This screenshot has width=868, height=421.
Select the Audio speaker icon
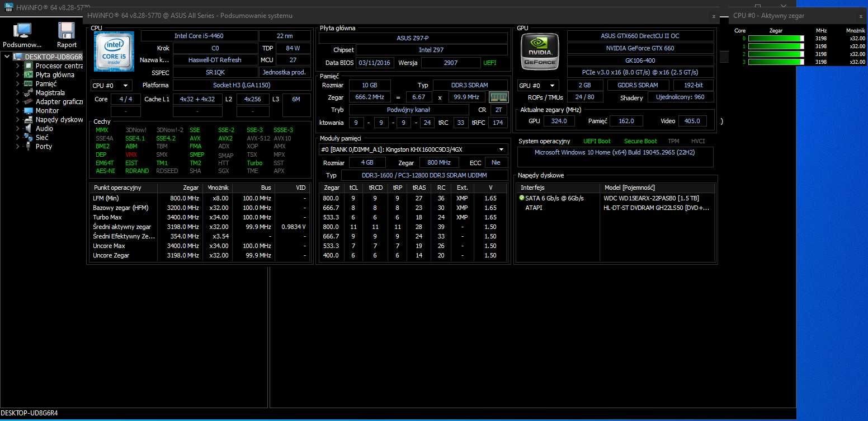pos(29,128)
